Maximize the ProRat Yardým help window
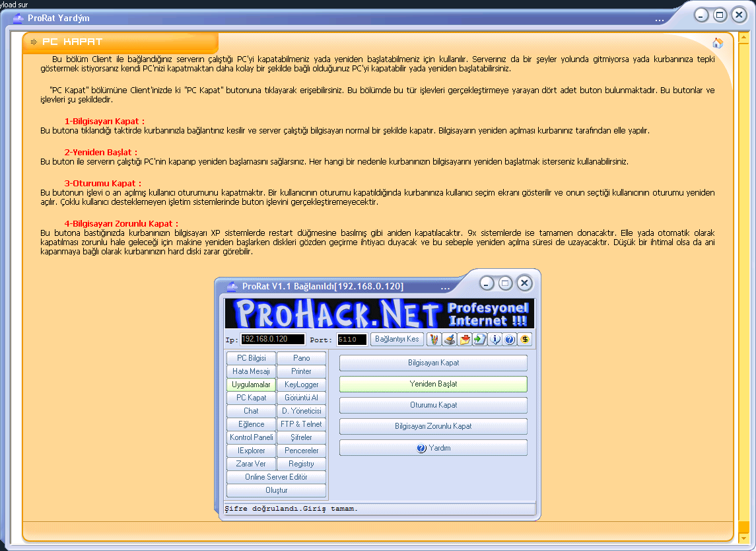Image resolution: width=756 pixels, height=551 pixels. (720, 15)
